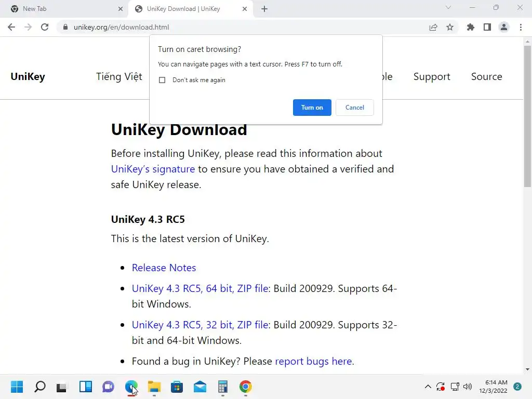Viewport: 532px width, 399px height.
Task: Open the Source menu item
Action: 486,77
